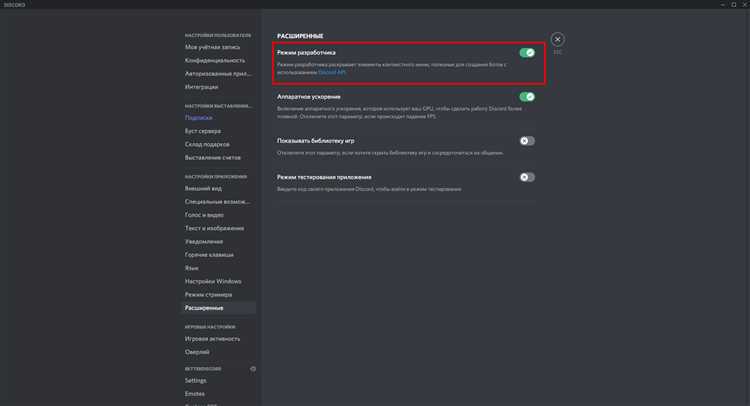Viewport: 750px width, 406px height.
Task: Maximize the Discord window
Action: (734, 4)
